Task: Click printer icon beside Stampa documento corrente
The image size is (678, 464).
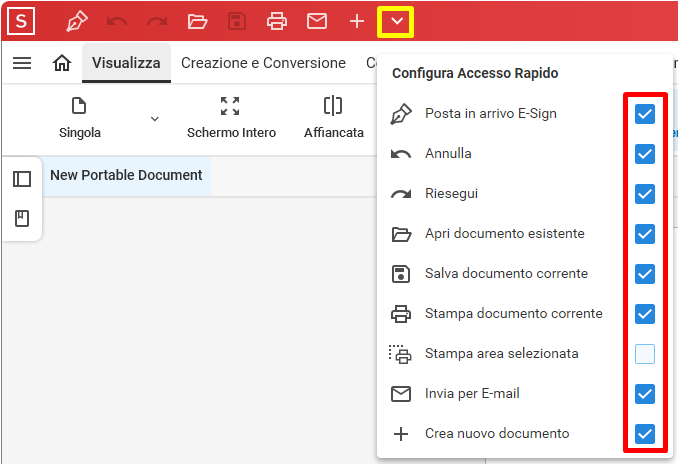Action: pyautogui.click(x=401, y=314)
